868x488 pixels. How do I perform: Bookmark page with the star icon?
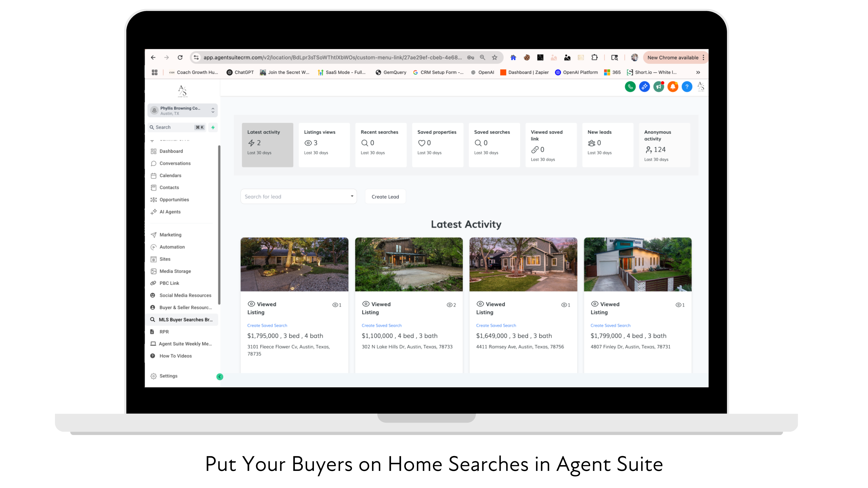(x=494, y=58)
